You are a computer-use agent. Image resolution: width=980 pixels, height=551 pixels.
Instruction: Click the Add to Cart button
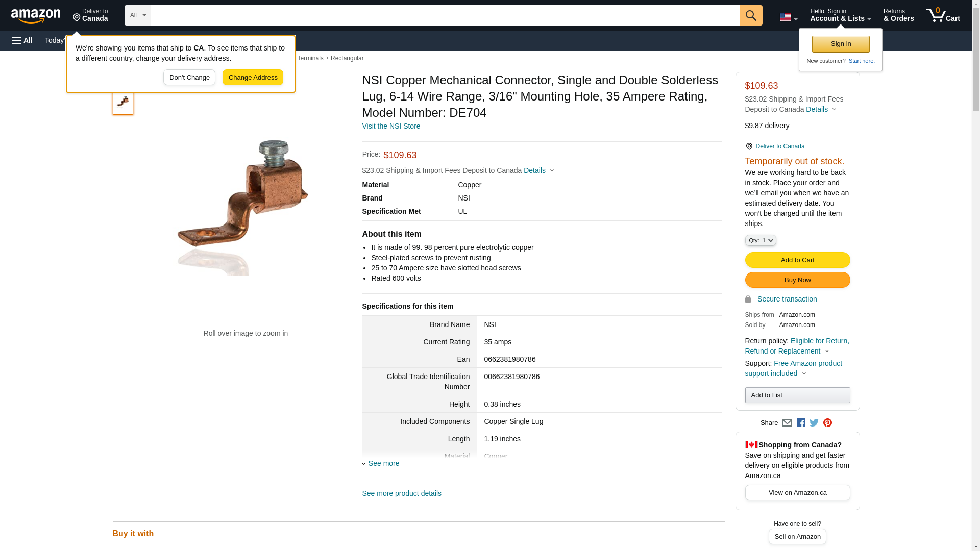(x=797, y=260)
